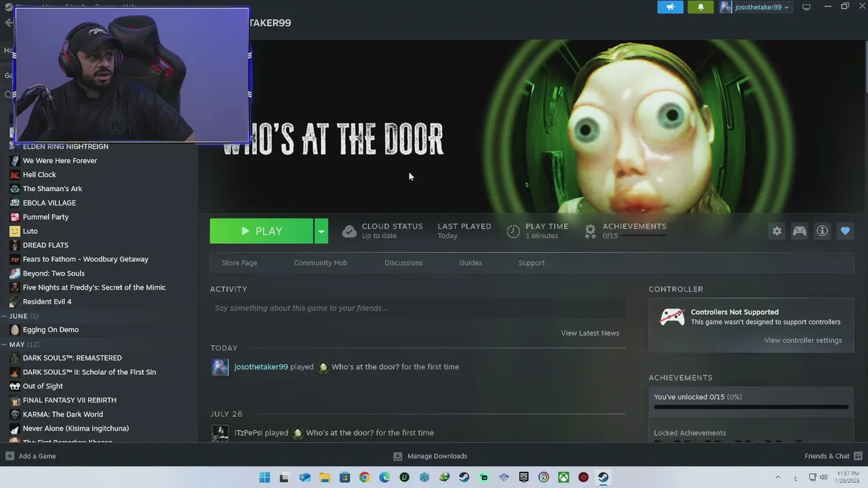Open Google Chrome from the taskbar
Image resolution: width=868 pixels, height=488 pixels.
coord(365,477)
